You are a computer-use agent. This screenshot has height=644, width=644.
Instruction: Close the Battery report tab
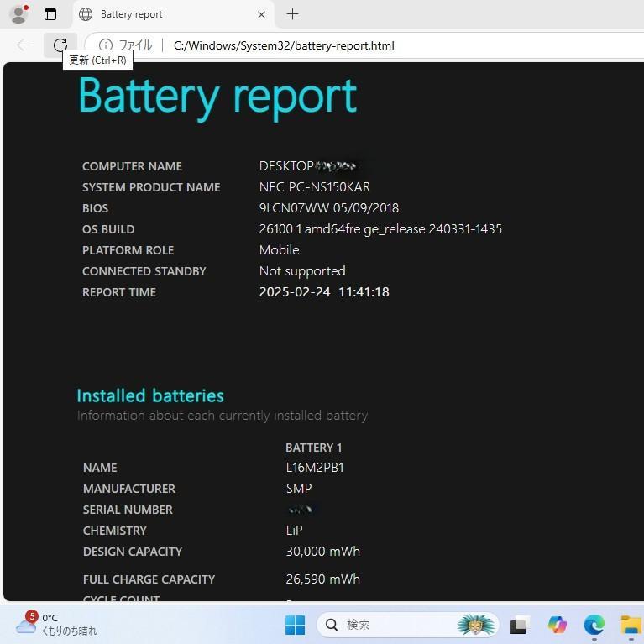point(261,15)
